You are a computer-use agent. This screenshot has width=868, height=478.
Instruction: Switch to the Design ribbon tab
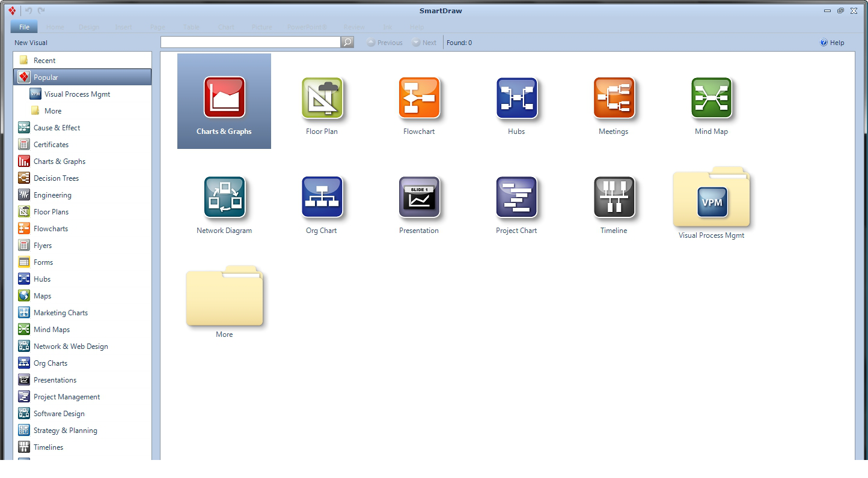89,27
